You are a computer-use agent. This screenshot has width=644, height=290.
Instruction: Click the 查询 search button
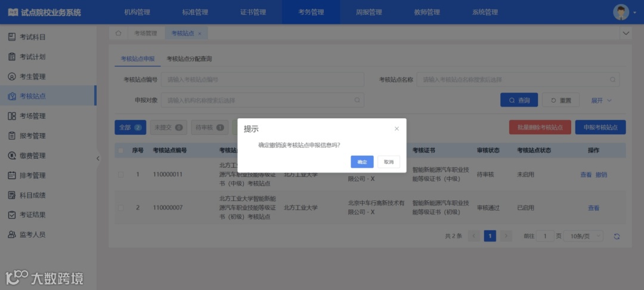519,100
